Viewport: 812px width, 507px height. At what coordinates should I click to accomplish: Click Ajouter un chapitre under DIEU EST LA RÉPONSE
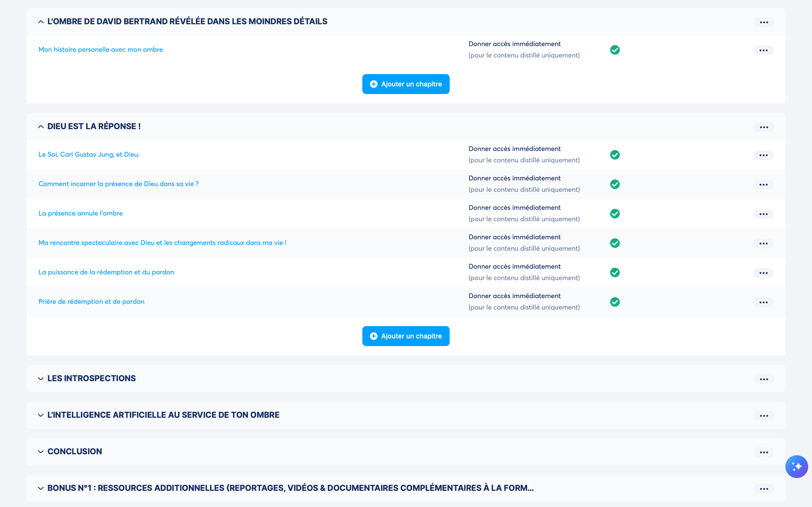pyautogui.click(x=405, y=336)
